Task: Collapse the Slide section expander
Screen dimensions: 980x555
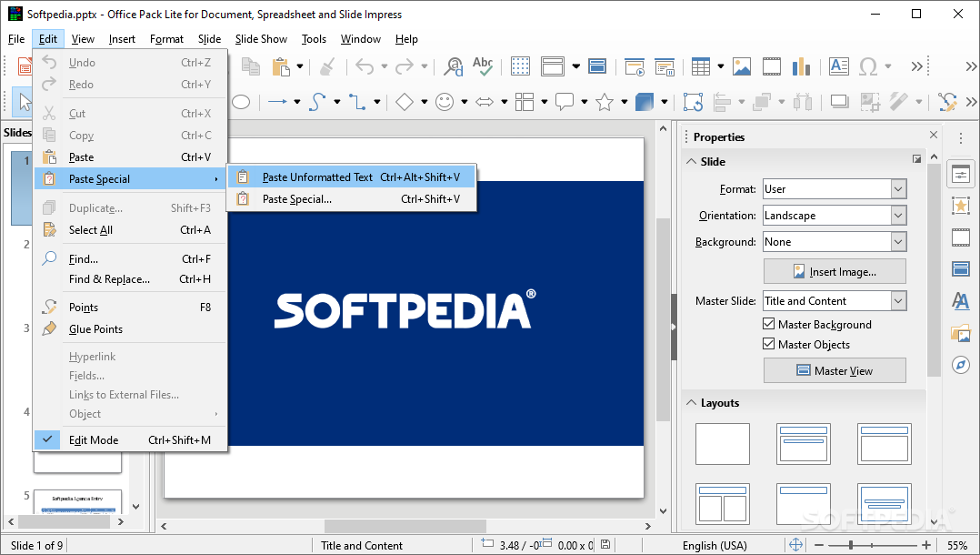Action: pyautogui.click(x=691, y=161)
